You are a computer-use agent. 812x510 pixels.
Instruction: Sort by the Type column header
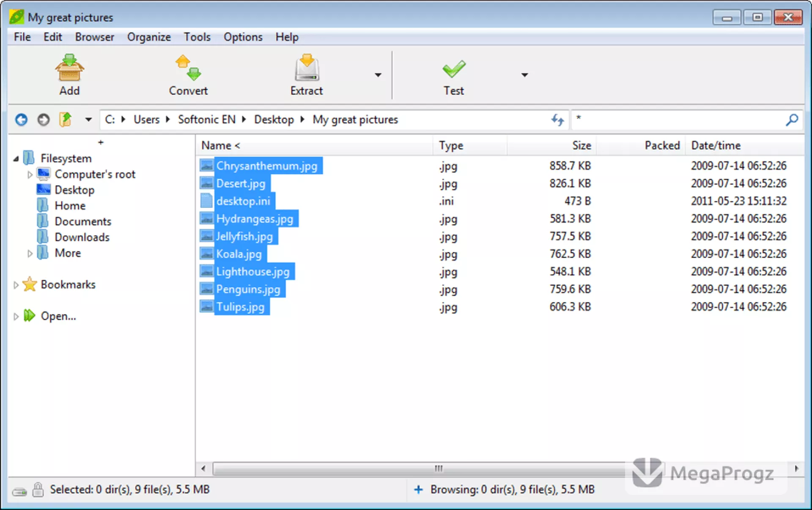pyautogui.click(x=470, y=145)
